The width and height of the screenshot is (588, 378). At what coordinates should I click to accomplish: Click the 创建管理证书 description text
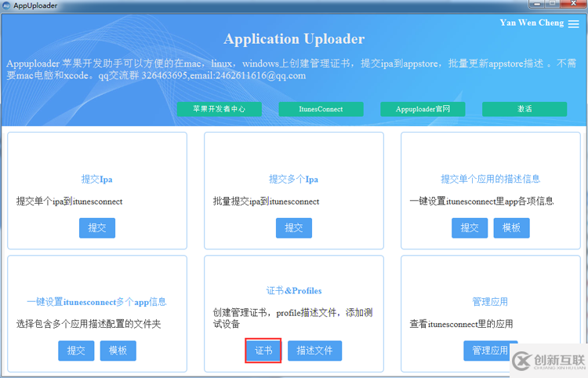(293, 318)
